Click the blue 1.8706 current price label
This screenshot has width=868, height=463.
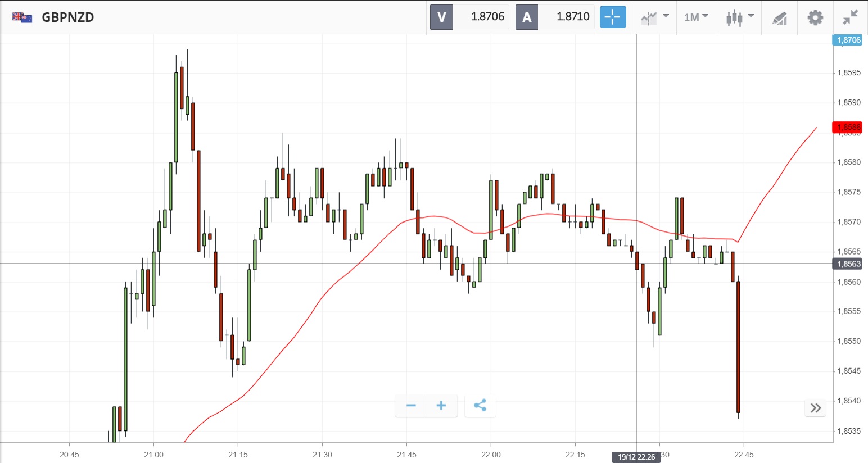pos(848,40)
